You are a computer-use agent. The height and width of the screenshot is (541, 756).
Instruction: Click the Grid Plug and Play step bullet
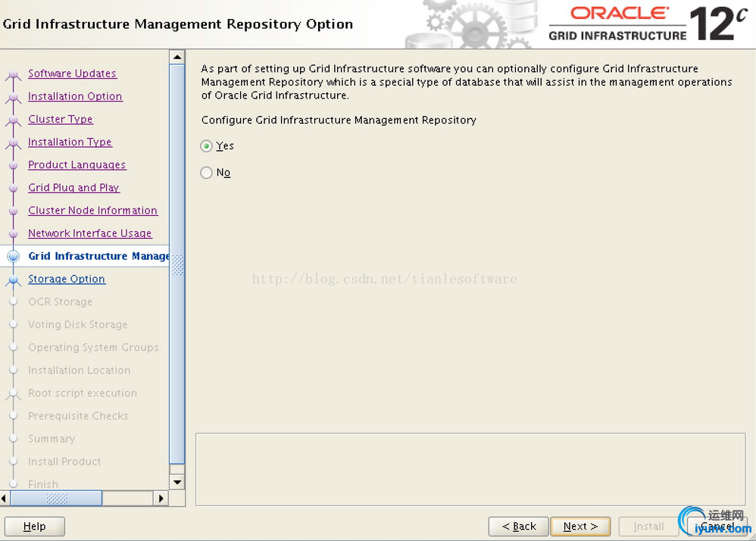tap(14, 188)
